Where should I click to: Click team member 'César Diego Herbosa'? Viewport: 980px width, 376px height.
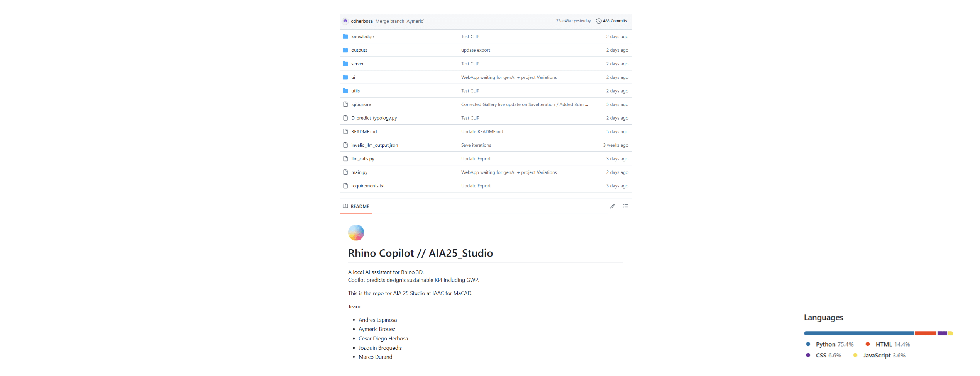point(383,339)
